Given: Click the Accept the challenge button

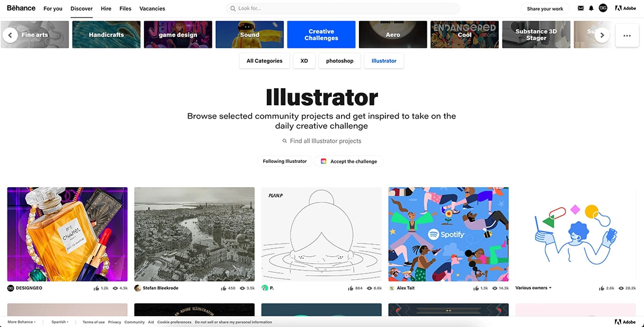Looking at the screenshot, I should 349,161.
